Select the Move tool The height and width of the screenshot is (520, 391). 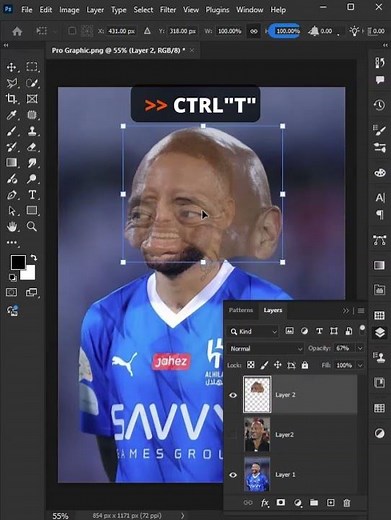pyautogui.click(x=12, y=67)
